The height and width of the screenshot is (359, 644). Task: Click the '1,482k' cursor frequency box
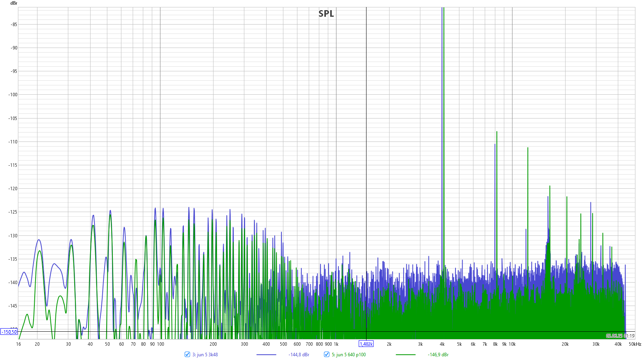(366, 344)
